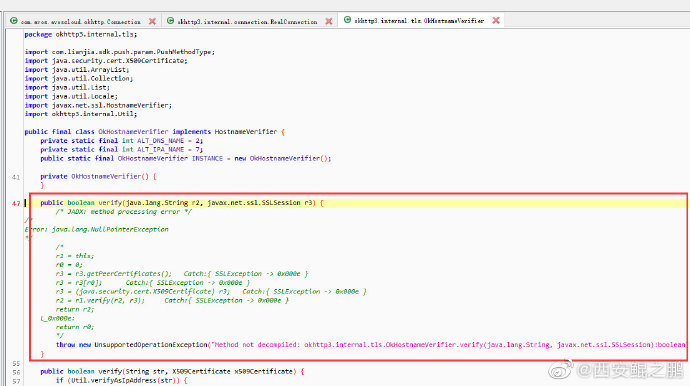Click the ALT_DNS_NAME constant line
This screenshot has width=690, height=386.
(x=121, y=140)
